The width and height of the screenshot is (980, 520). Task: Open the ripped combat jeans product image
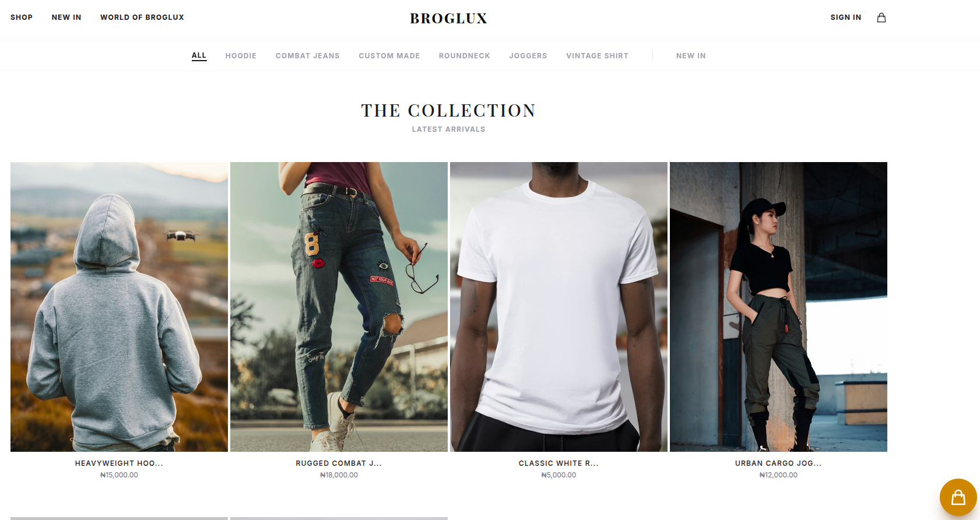pyautogui.click(x=339, y=307)
